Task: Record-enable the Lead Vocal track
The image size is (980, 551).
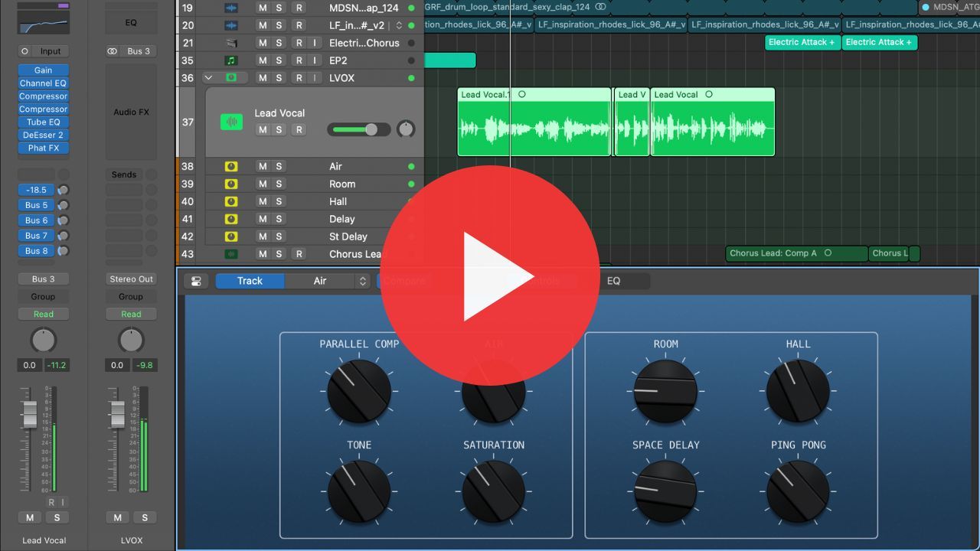Action: click(x=299, y=129)
